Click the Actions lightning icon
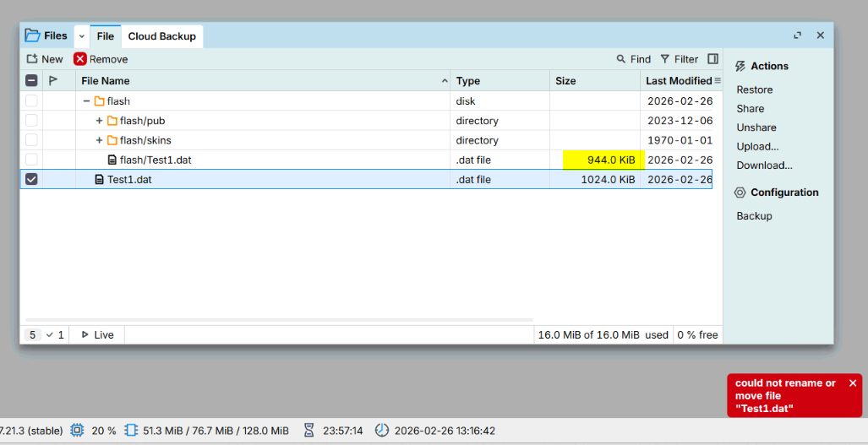The height and width of the screenshot is (445, 868). point(740,67)
